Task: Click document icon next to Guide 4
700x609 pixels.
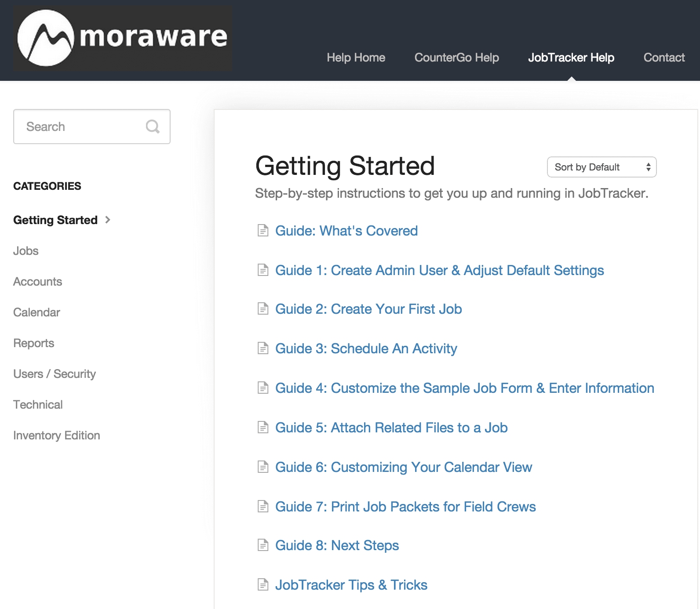Action: [263, 388]
